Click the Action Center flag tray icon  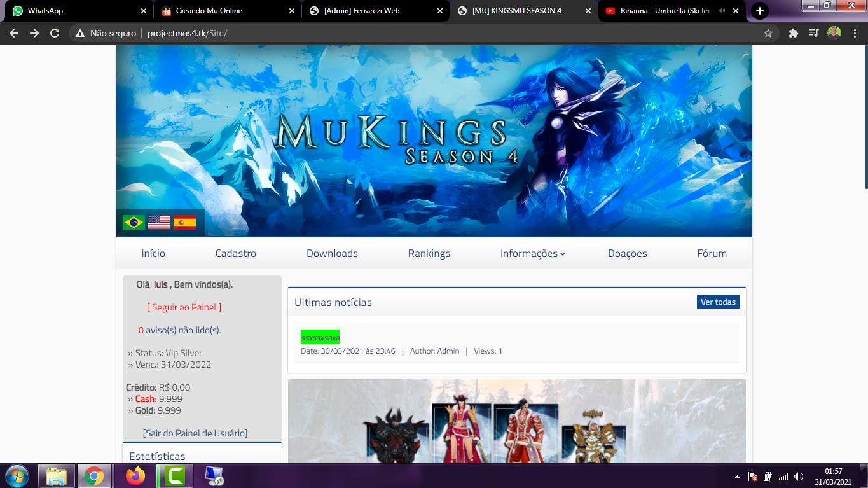click(x=752, y=477)
